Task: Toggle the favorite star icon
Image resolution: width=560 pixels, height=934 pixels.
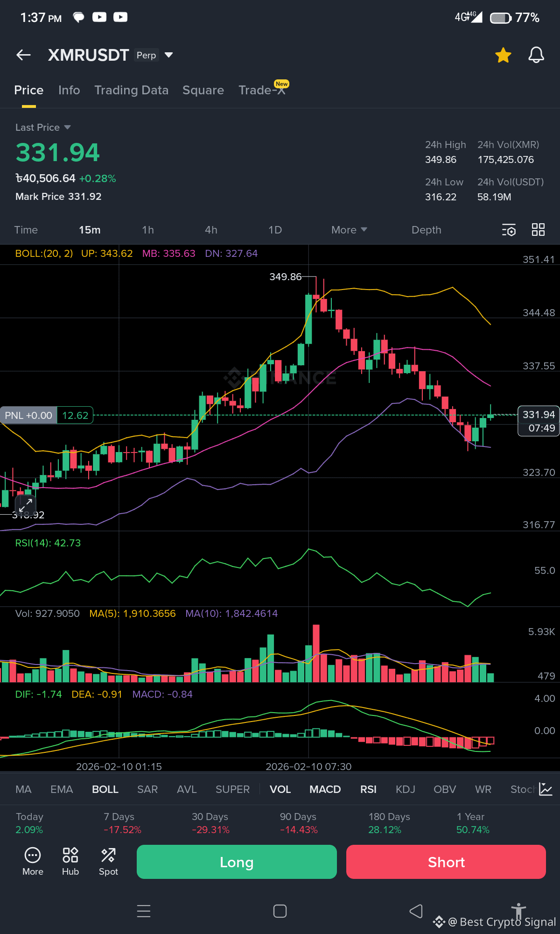Action: (503, 55)
